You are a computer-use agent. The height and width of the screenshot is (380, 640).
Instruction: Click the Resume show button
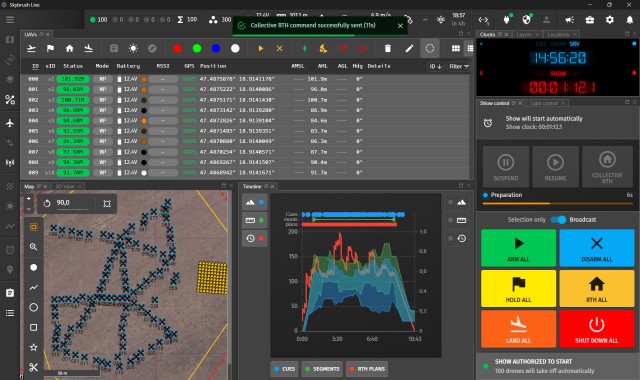click(x=556, y=167)
